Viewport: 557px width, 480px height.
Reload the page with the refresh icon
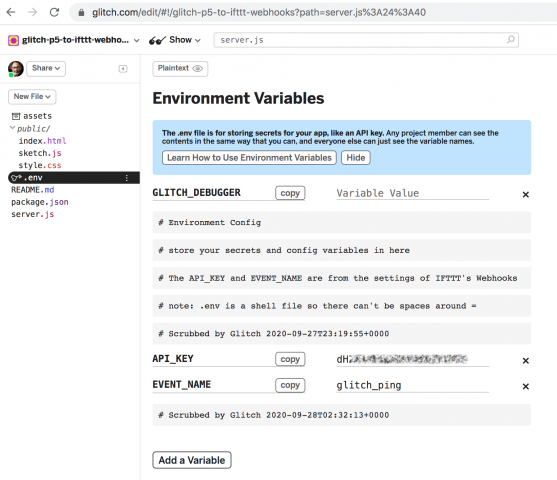point(54,12)
